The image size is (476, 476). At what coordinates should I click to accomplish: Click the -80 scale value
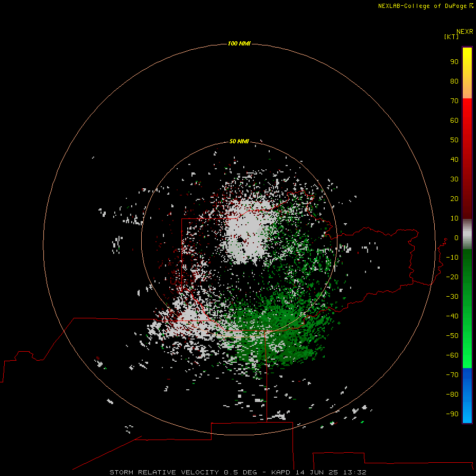[452, 395]
